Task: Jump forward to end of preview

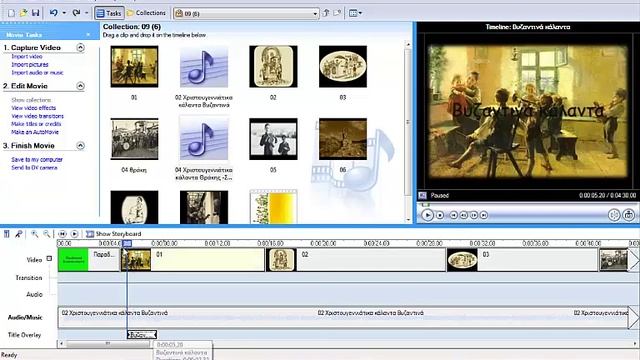Action: [x=484, y=215]
